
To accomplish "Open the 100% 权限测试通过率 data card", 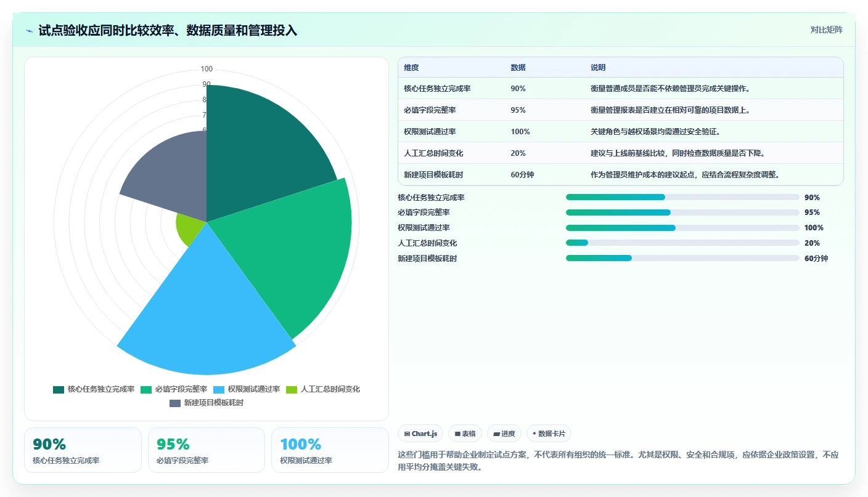I will click(330, 450).
